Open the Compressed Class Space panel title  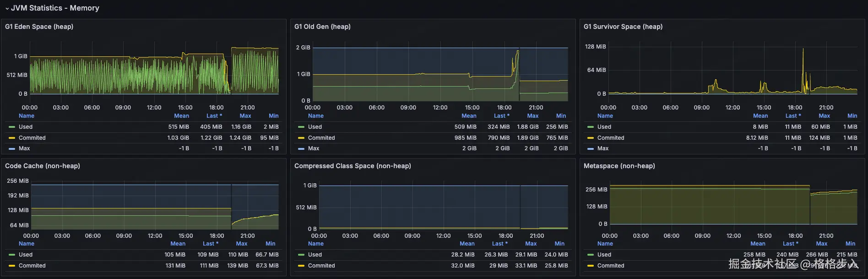pos(353,166)
